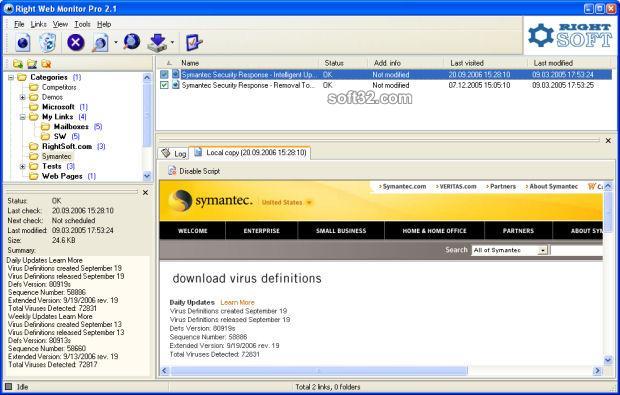Click page icon of Intelligent Updater row
Screen dimensions: 620x395
coord(176,74)
